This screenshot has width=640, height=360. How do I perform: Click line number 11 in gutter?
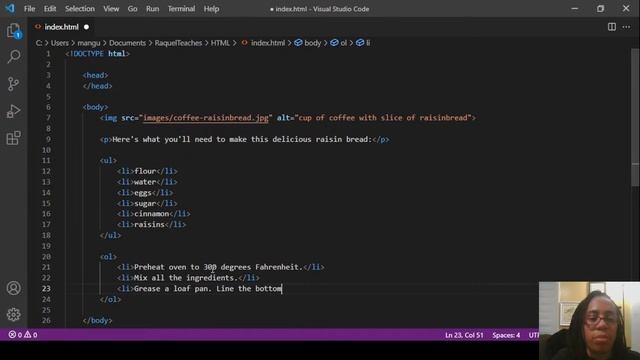pyautogui.click(x=46, y=160)
